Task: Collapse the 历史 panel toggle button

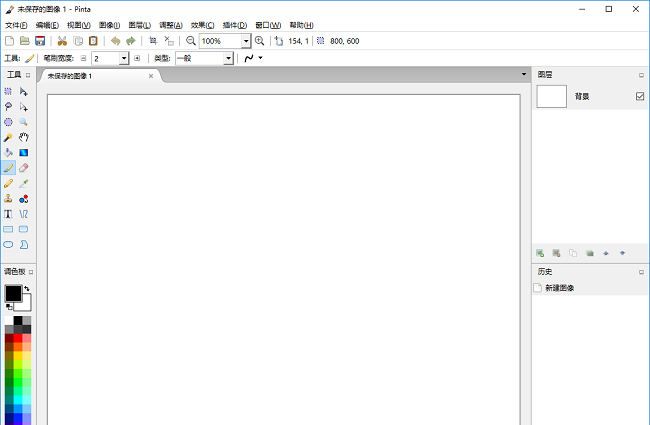Action: coord(641,272)
